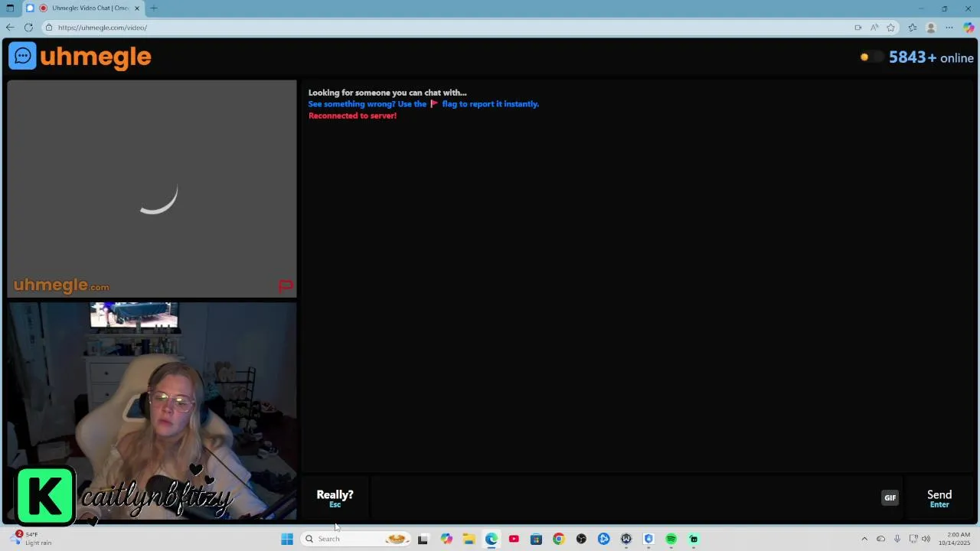Launch Copilot from the taskbar

click(446, 539)
